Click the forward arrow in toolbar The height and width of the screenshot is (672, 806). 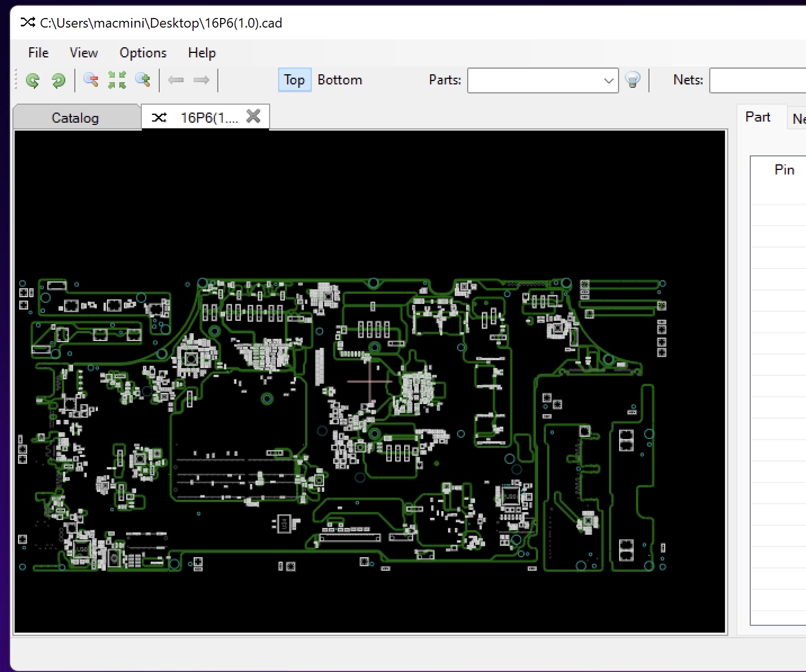pos(201,80)
